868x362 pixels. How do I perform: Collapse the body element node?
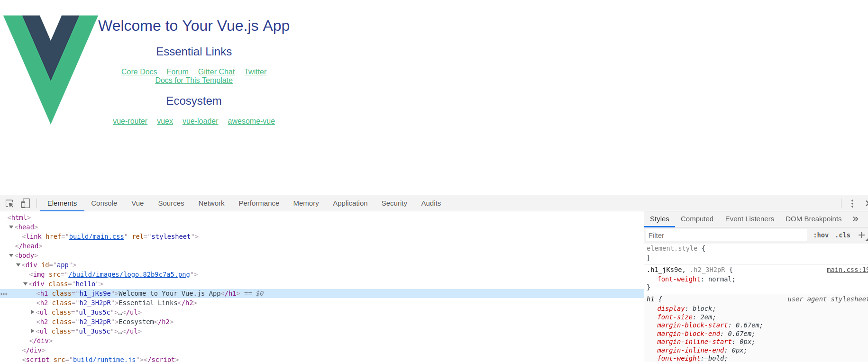11,255
